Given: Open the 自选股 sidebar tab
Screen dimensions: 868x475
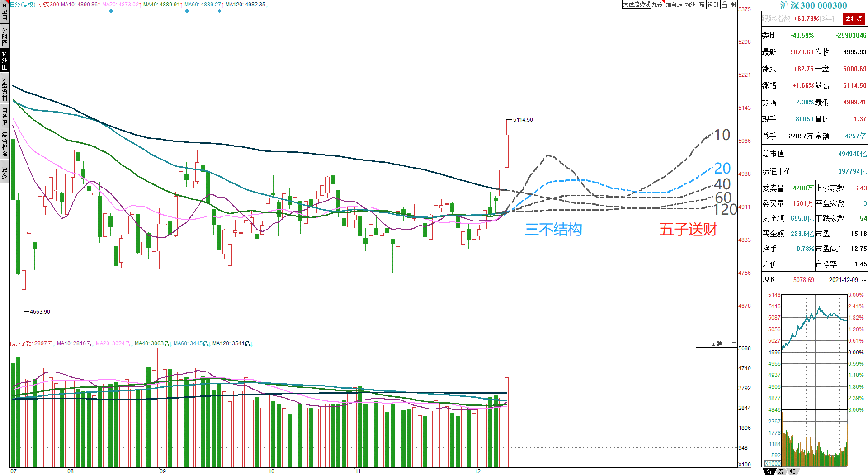Looking at the screenshot, I should [x=5, y=116].
